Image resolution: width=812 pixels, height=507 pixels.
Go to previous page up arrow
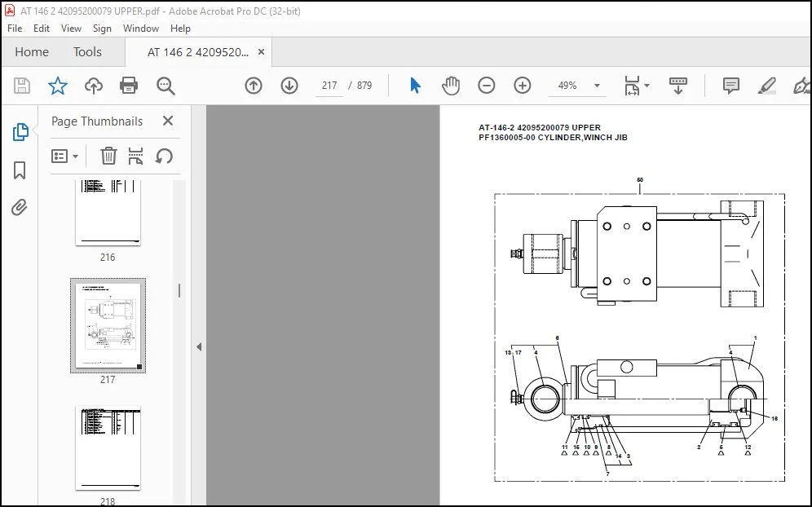click(254, 86)
